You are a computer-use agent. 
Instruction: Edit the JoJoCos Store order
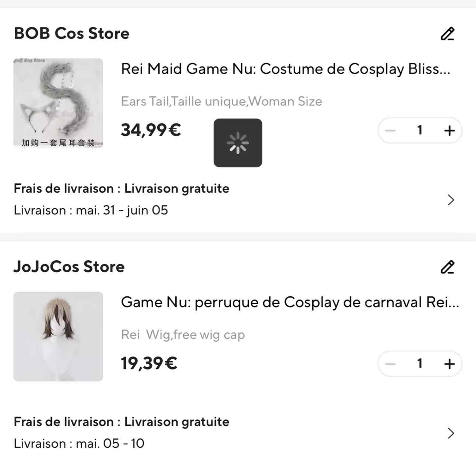pyautogui.click(x=447, y=267)
